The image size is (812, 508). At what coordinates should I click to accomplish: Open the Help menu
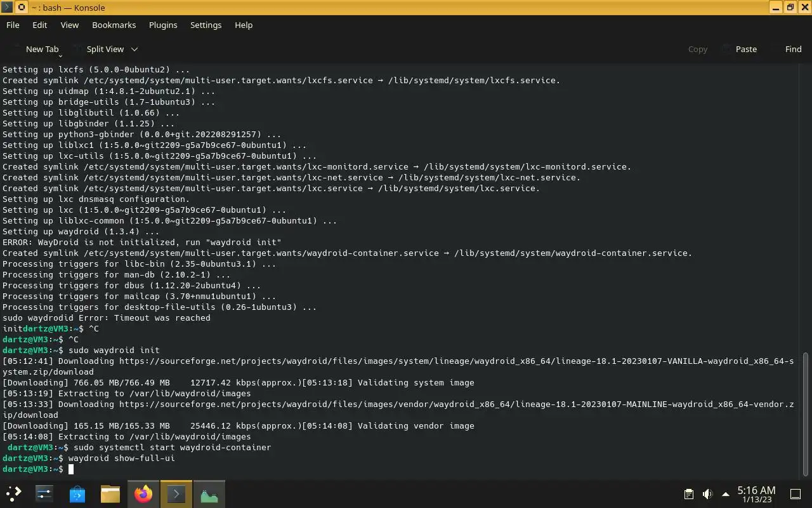click(244, 25)
